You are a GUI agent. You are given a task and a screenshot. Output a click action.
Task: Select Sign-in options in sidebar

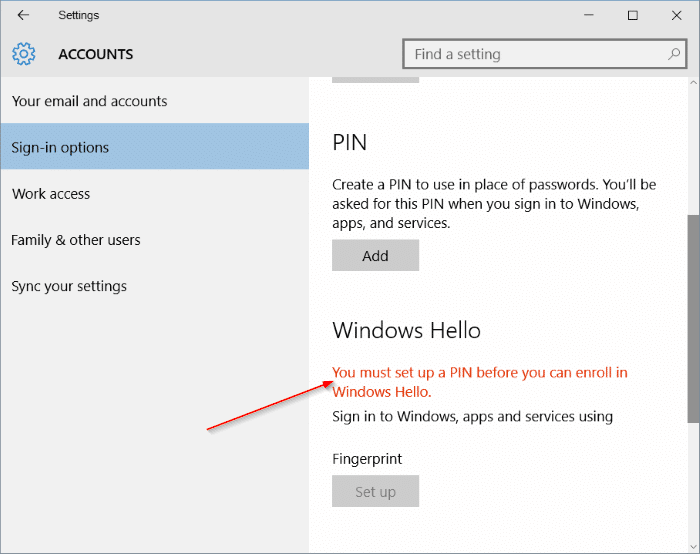pos(154,147)
